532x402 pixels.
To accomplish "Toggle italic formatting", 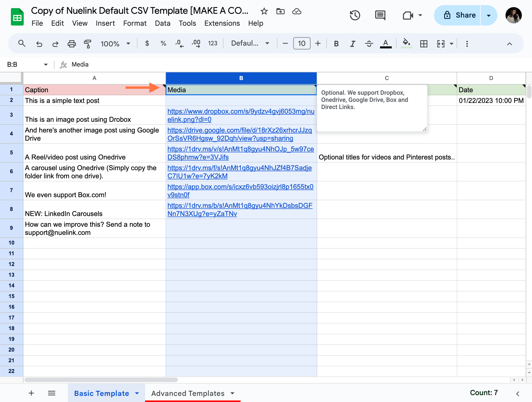I will click(x=353, y=44).
